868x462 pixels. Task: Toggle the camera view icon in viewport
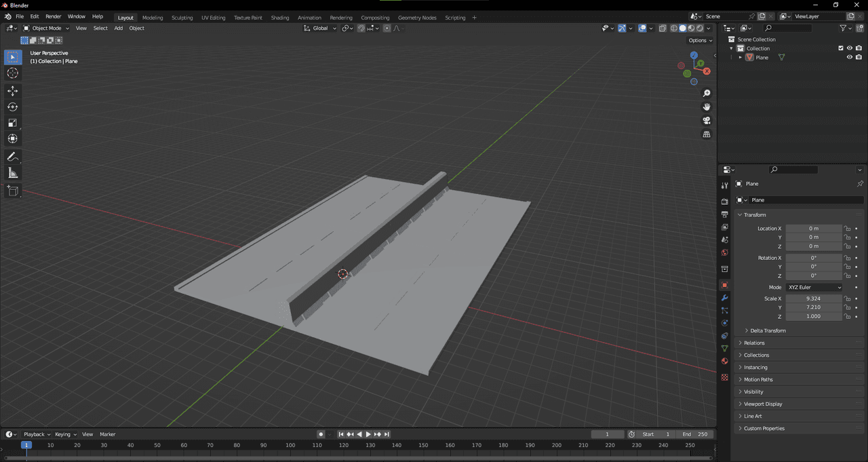click(707, 121)
